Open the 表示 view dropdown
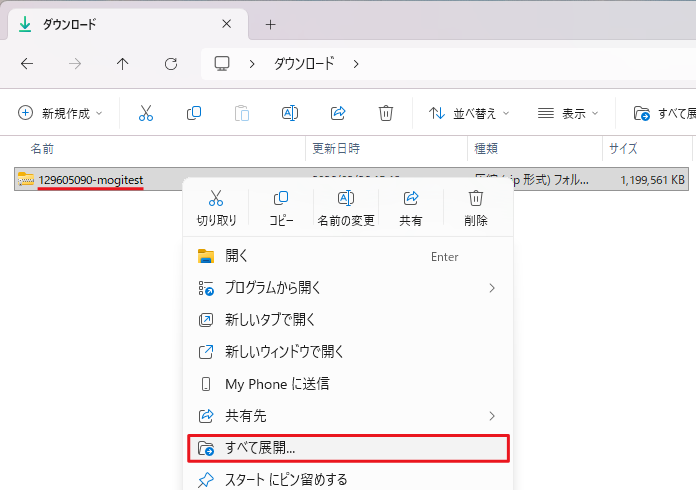This screenshot has height=490, width=696. [x=568, y=113]
